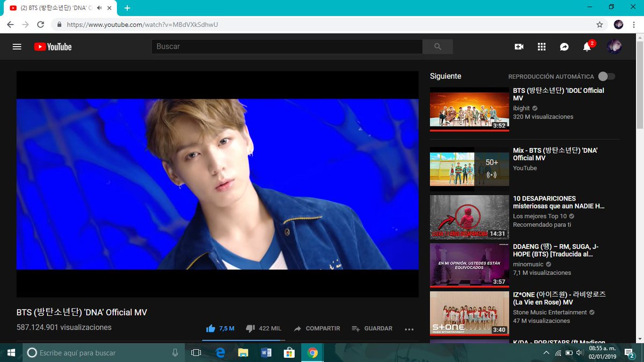Launch Microsoft Edge from taskbar
Viewport: 644px width, 362px height.
(x=220, y=352)
